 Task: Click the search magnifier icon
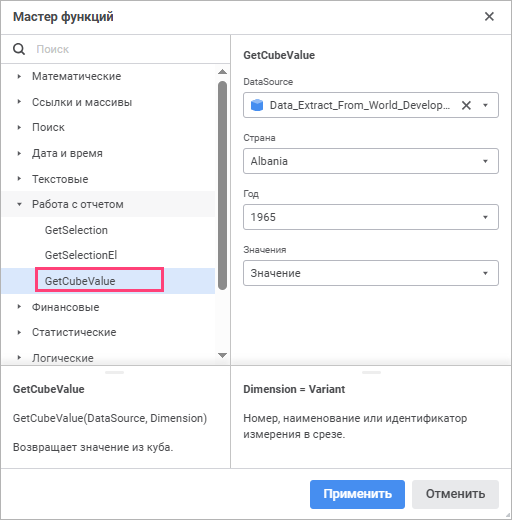pyautogui.click(x=19, y=49)
